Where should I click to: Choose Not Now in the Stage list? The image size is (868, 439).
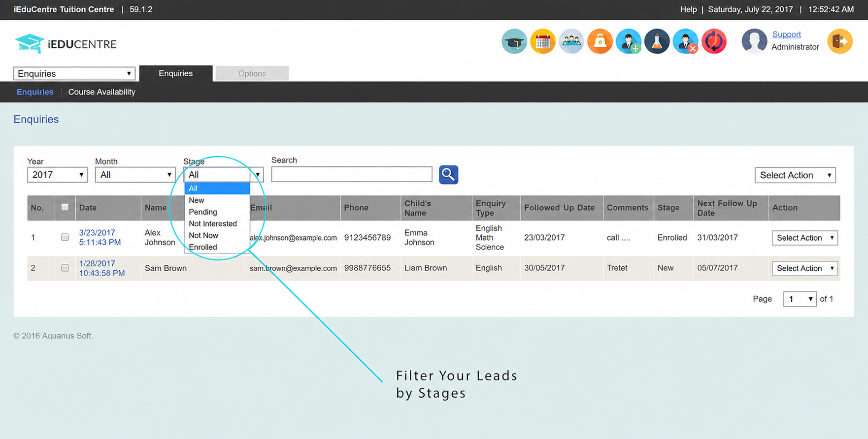(x=217, y=236)
